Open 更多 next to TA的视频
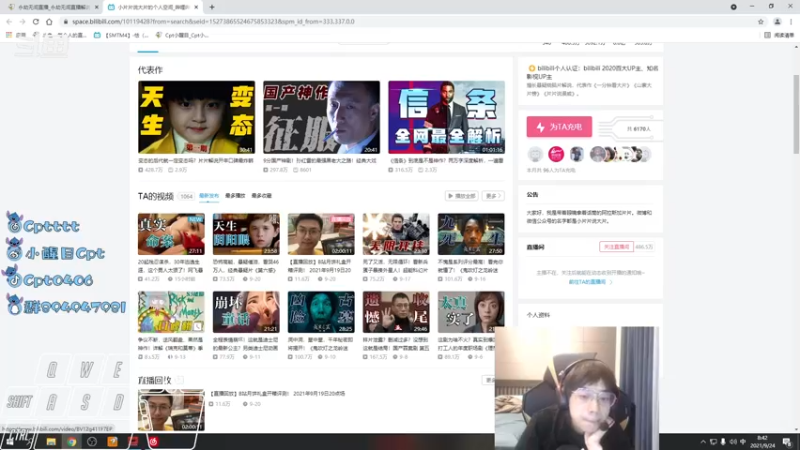800x450 pixels. point(493,196)
